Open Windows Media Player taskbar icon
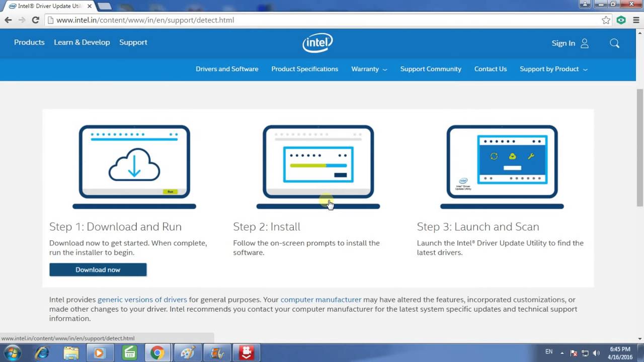 (99, 353)
